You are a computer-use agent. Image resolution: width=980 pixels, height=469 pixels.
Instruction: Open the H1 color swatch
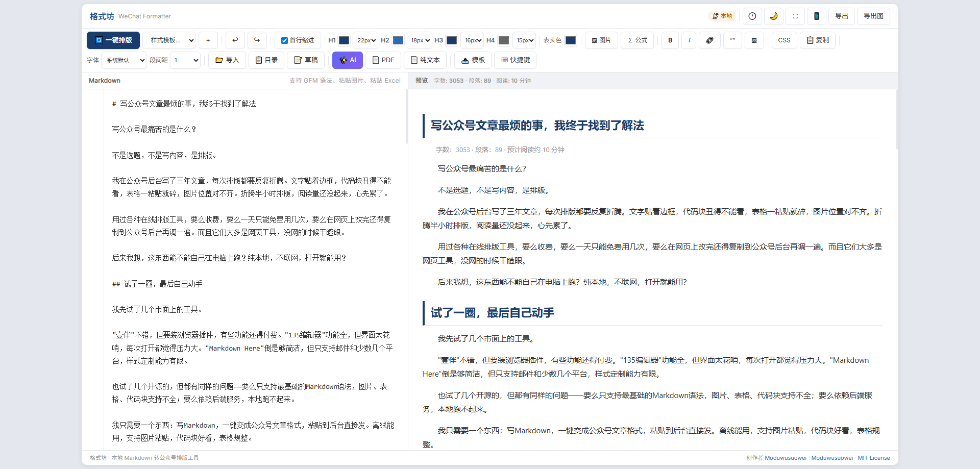(x=344, y=40)
